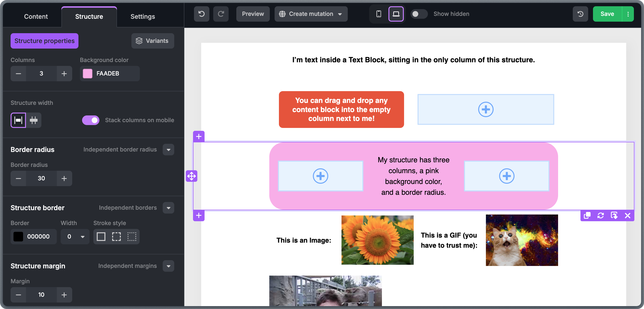
Task: Switch to mobile device preview icon
Action: [x=379, y=14]
